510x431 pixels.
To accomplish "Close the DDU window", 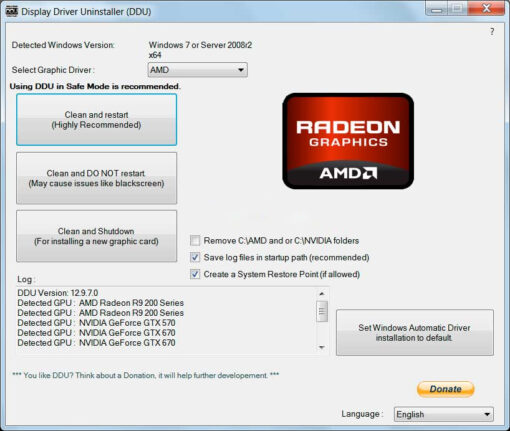I will click(x=486, y=9).
